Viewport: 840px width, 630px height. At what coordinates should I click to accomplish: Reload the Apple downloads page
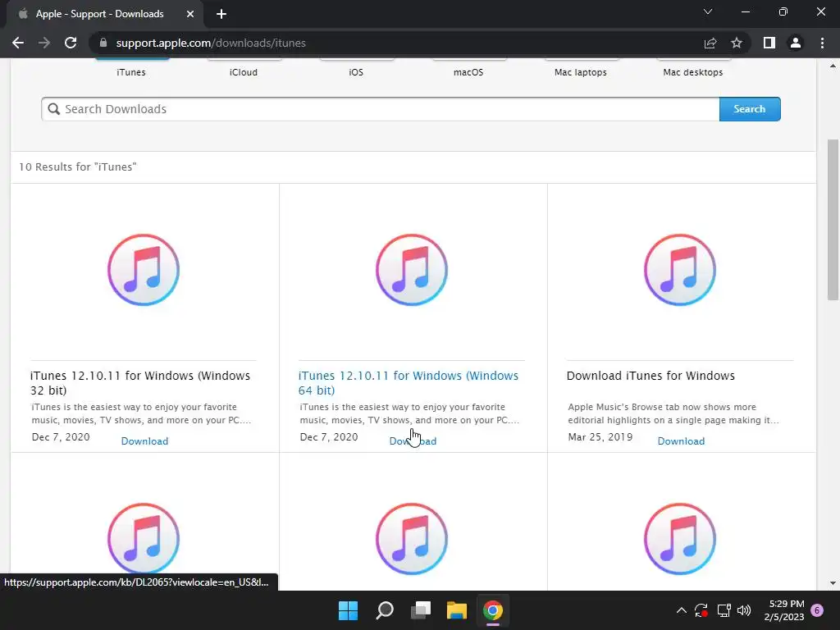tap(71, 43)
